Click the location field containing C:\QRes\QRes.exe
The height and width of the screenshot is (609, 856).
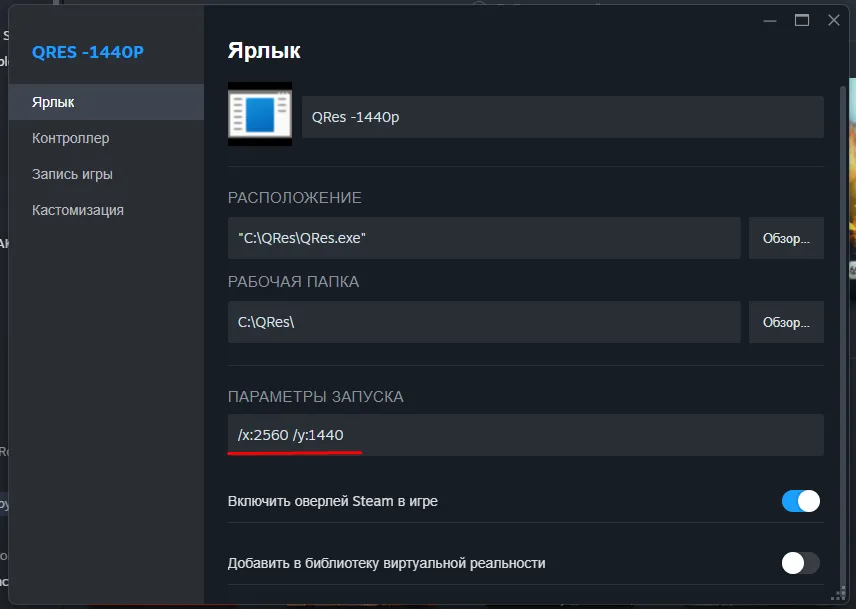484,237
